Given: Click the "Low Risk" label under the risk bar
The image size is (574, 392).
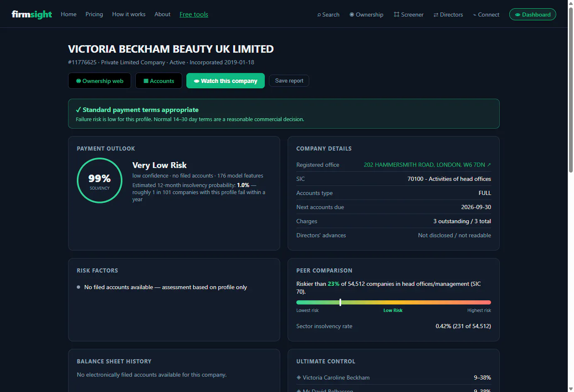Looking at the screenshot, I should click(393, 310).
